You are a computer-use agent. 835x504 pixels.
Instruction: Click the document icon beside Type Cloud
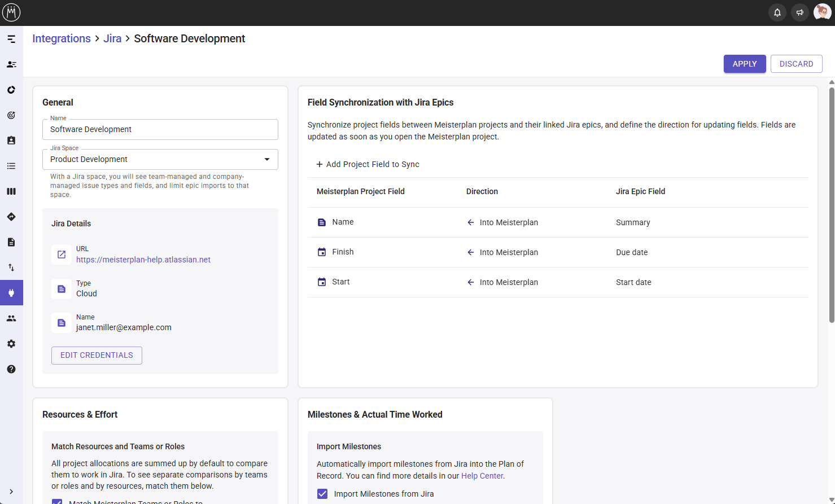tap(62, 289)
